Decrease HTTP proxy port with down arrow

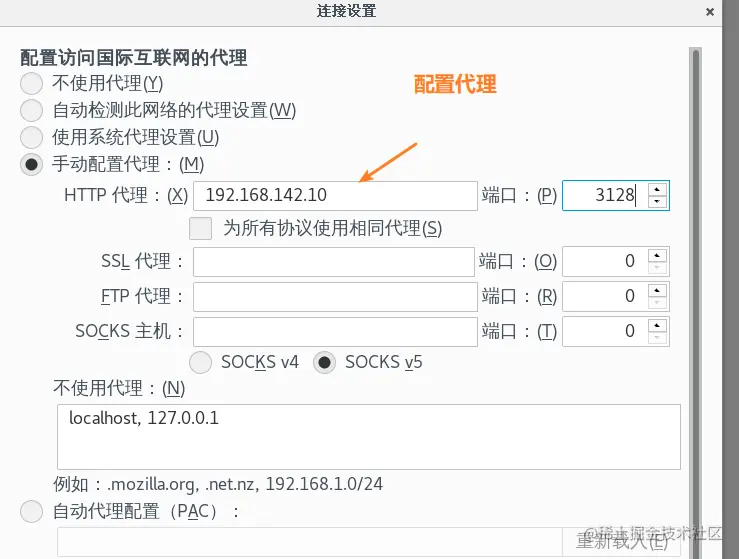(x=657, y=202)
